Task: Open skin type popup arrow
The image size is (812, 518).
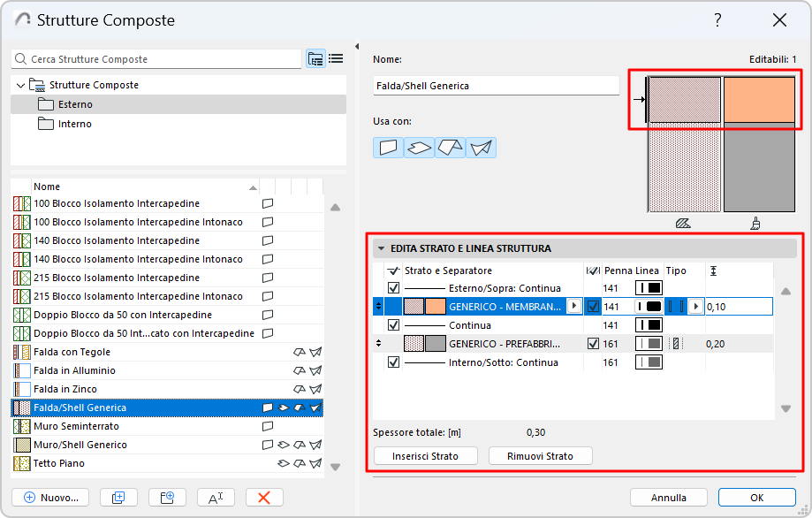Action: (x=696, y=307)
